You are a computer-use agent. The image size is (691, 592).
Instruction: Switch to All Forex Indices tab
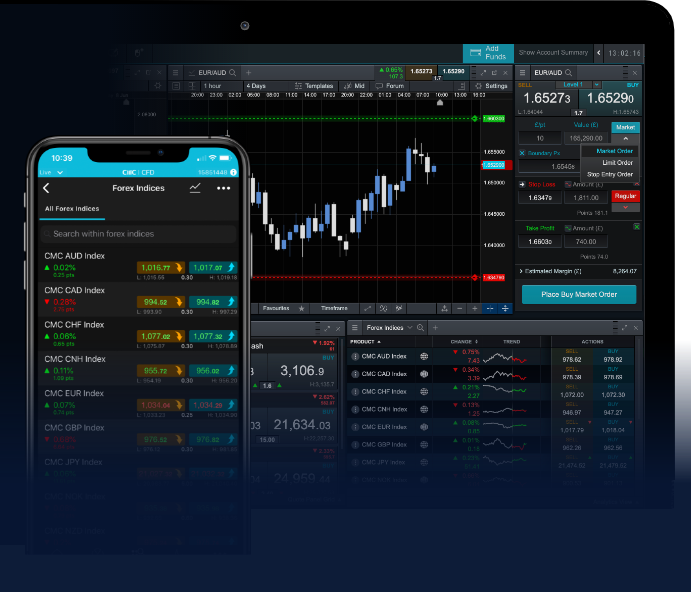[x=71, y=209]
